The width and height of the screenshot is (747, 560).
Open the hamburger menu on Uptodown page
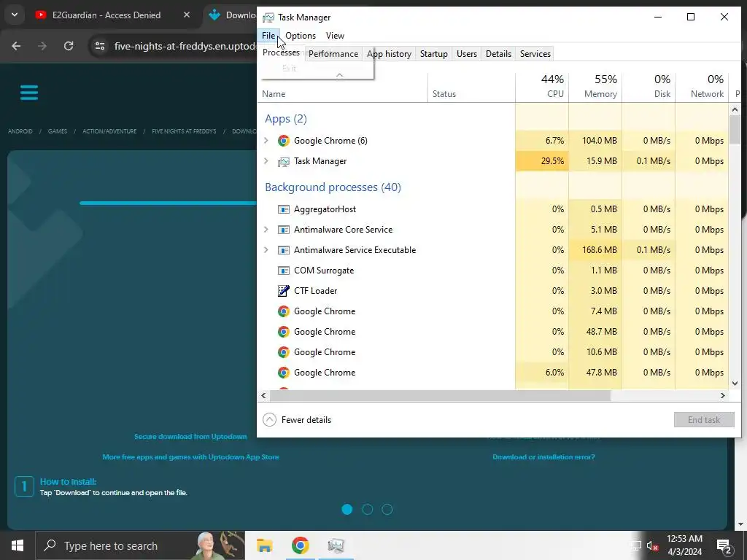[29, 93]
